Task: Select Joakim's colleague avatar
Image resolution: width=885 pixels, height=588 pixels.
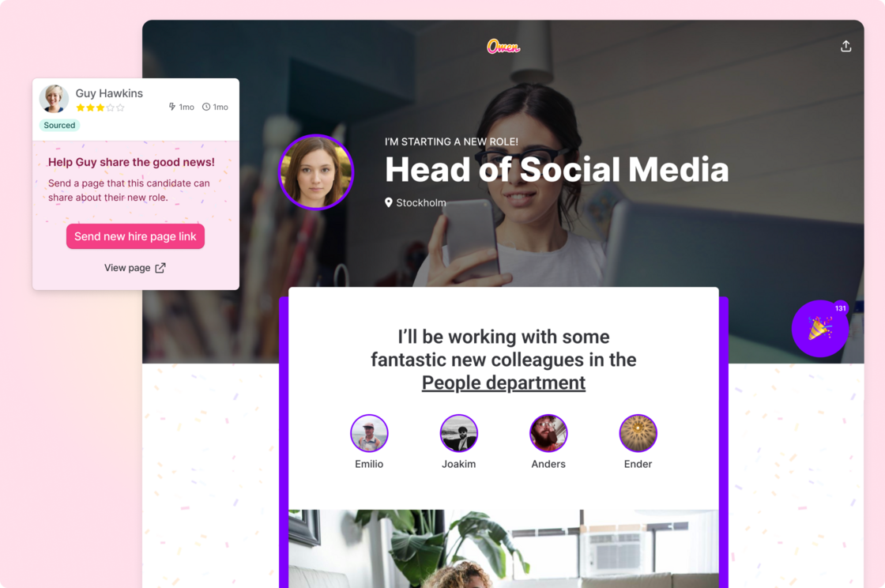Action: [x=459, y=433]
